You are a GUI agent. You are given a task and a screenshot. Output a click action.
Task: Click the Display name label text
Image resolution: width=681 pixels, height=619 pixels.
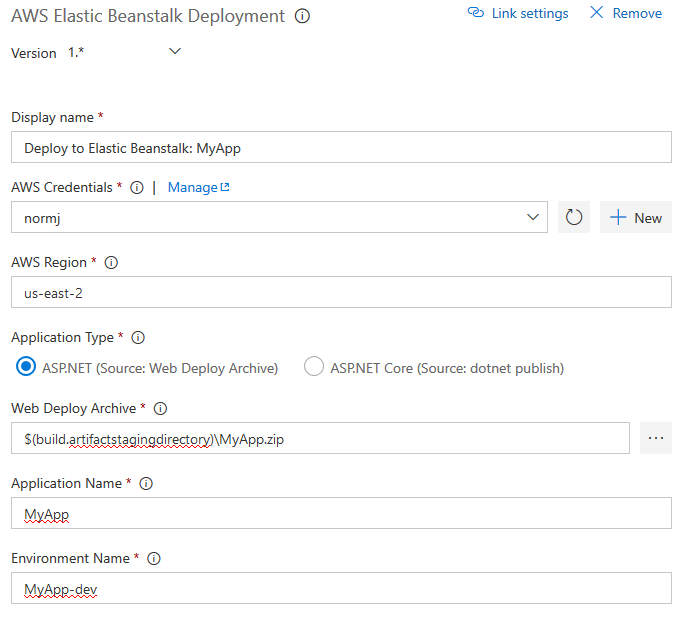53,118
